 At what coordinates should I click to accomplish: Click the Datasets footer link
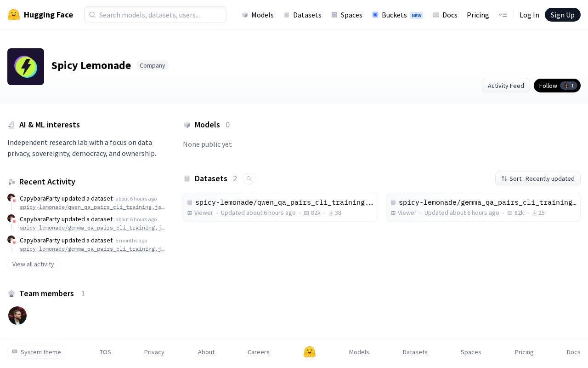tap(415, 352)
